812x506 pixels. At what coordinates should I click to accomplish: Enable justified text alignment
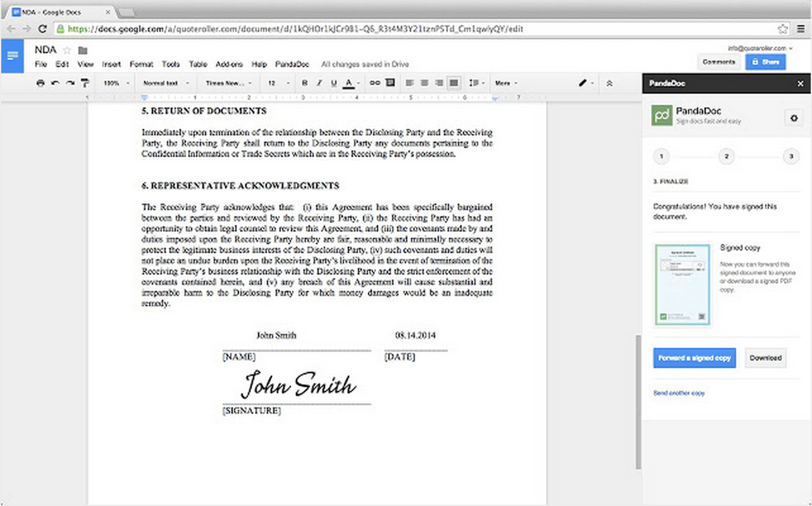tap(453, 83)
